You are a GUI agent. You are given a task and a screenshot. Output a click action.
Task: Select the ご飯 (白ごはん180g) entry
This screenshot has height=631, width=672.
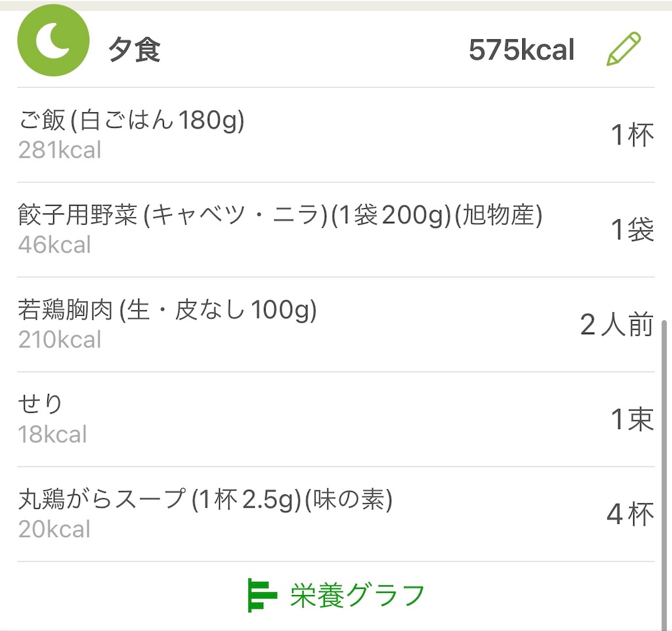pos(132,121)
